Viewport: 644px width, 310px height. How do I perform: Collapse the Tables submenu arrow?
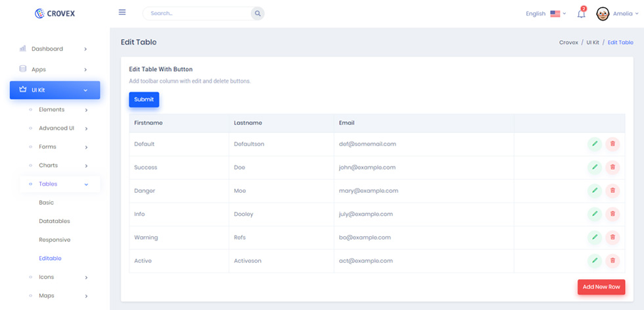(86, 184)
